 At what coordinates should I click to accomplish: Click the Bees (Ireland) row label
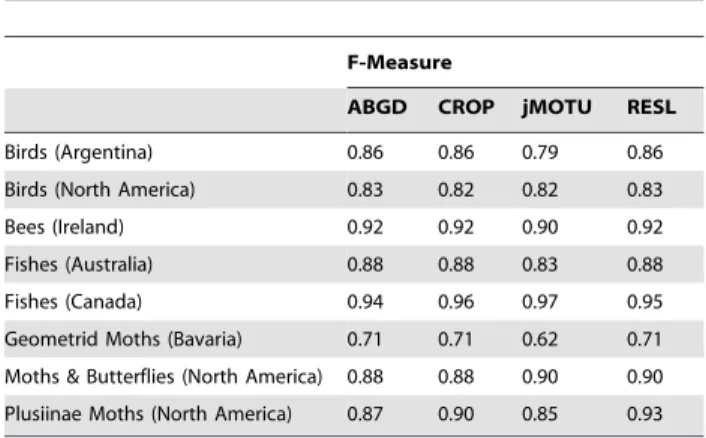(x=64, y=227)
